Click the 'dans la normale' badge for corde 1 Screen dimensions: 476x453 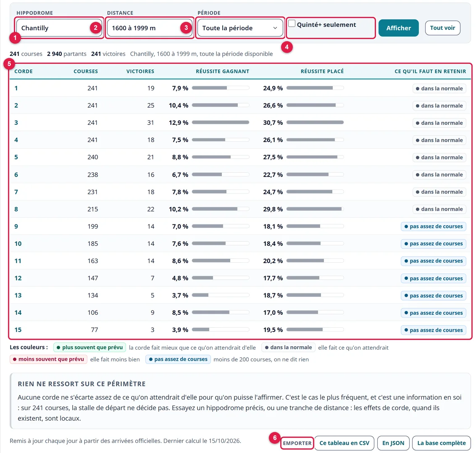click(439, 88)
